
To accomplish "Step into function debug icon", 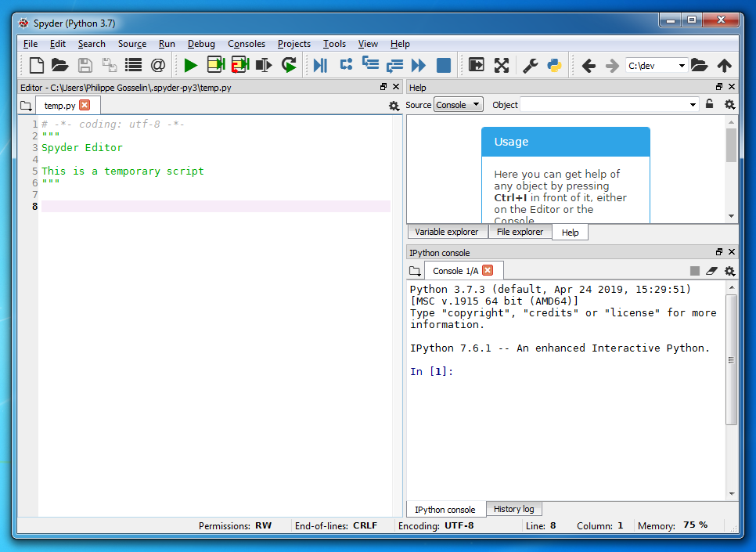I will coord(370,63).
